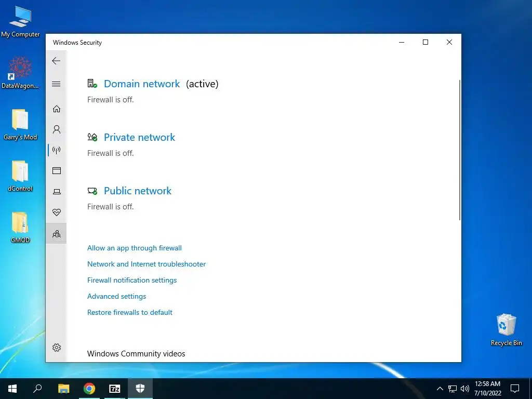Screen dimensions: 532x399
Task: Go back with the arrow button
Action: 56,61
